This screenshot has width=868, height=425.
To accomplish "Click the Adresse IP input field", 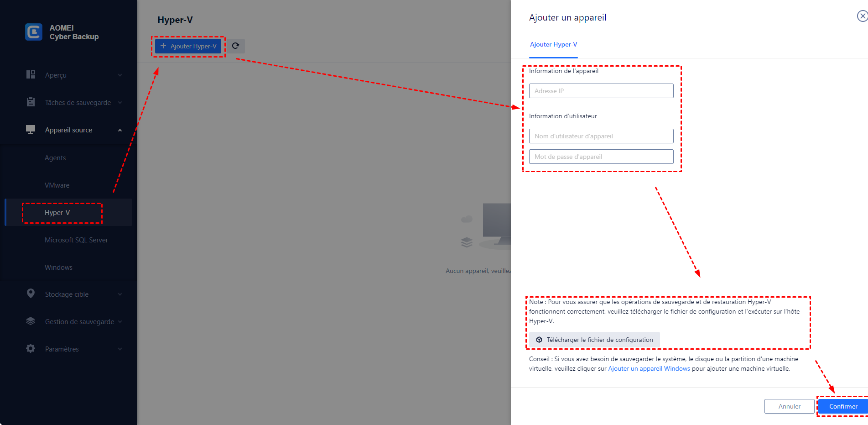I will (x=601, y=91).
